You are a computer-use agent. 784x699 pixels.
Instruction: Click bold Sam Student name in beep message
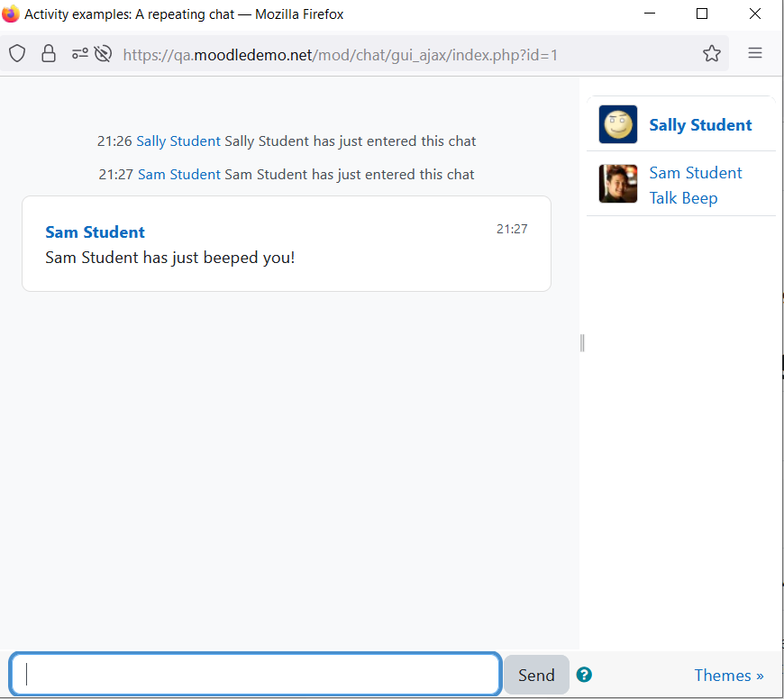pyautogui.click(x=95, y=231)
